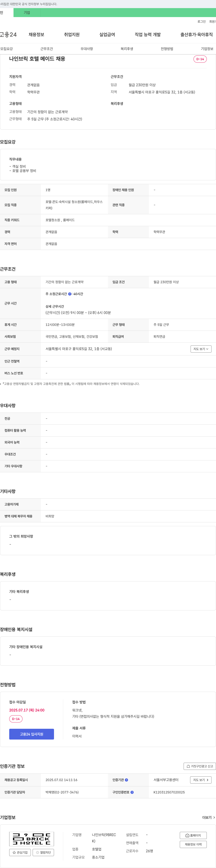Toggle 열람차단 to block this company

(x=43, y=853)
